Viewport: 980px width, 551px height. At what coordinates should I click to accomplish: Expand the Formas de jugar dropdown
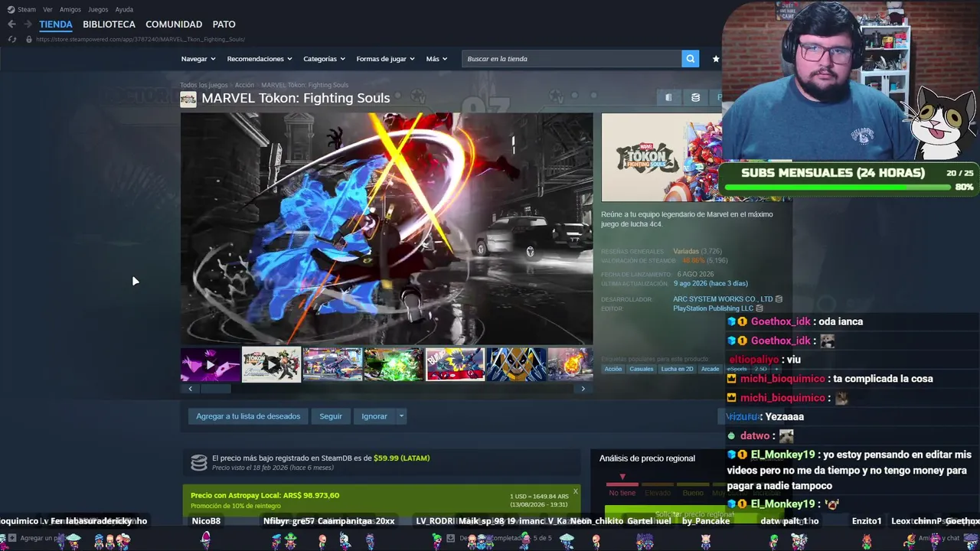click(385, 59)
